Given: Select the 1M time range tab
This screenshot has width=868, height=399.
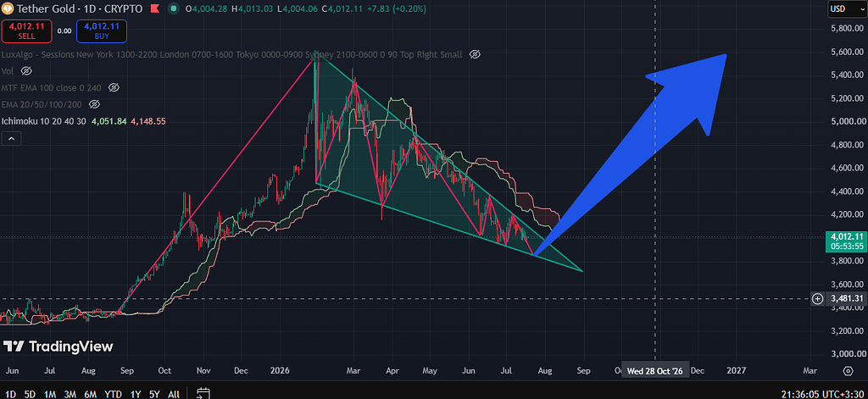Looking at the screenshot, I should coord(50,394).
